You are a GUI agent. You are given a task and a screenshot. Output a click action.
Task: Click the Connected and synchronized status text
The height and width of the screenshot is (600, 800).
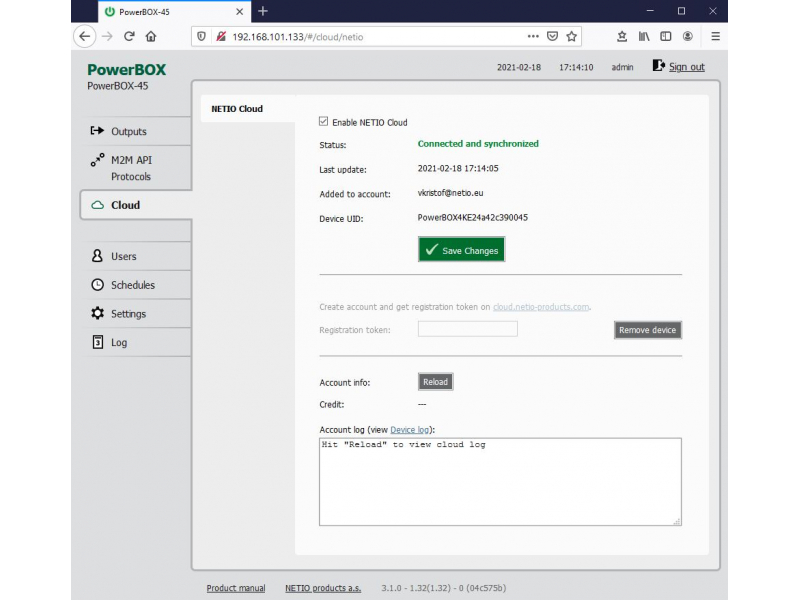click(478, 144)
